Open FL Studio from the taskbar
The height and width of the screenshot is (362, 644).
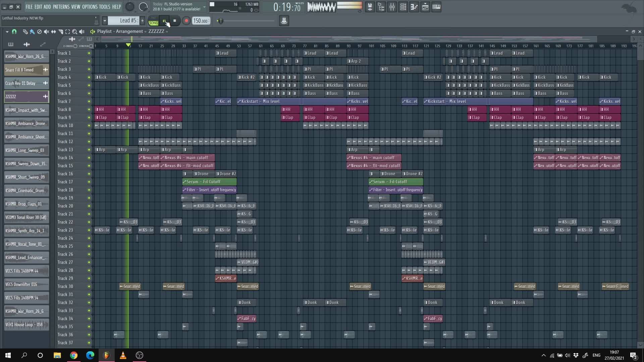106,355
